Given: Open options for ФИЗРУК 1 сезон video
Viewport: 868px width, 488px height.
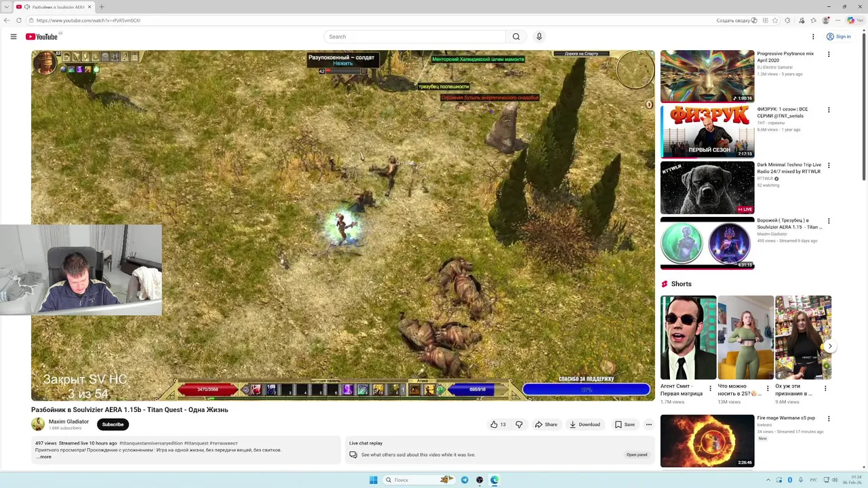Looking at the screenshot, I should tap(829, 110).
